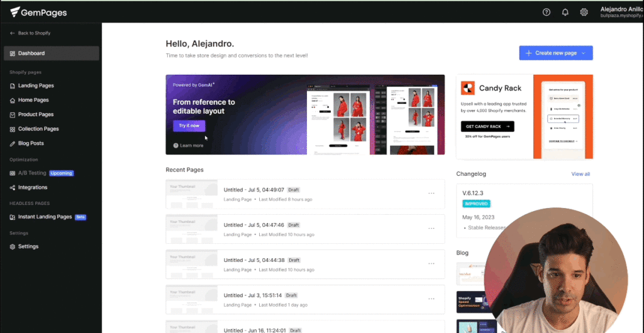644x333 pixels.
Task: Click the Candy Rack logo icon
Action: pyautogui.click(x=468, y=88)
